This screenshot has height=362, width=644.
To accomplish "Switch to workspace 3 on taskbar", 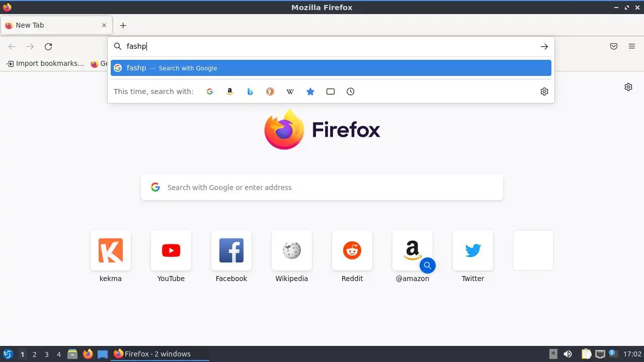I will [46, 354].
